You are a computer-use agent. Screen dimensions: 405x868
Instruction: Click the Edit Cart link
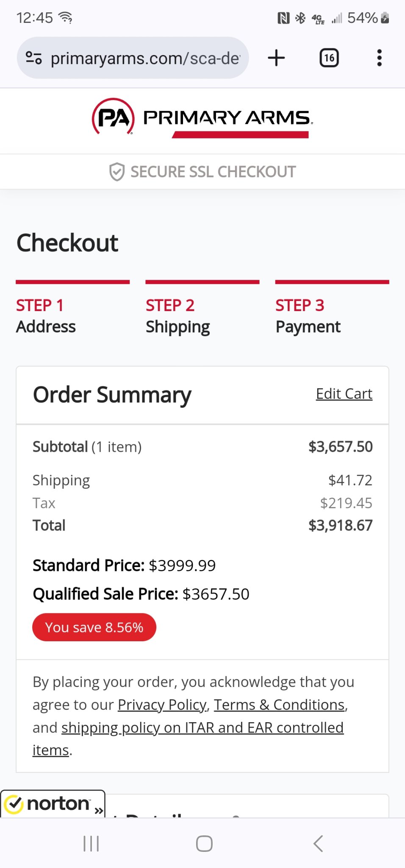click(x=344, y=394)
